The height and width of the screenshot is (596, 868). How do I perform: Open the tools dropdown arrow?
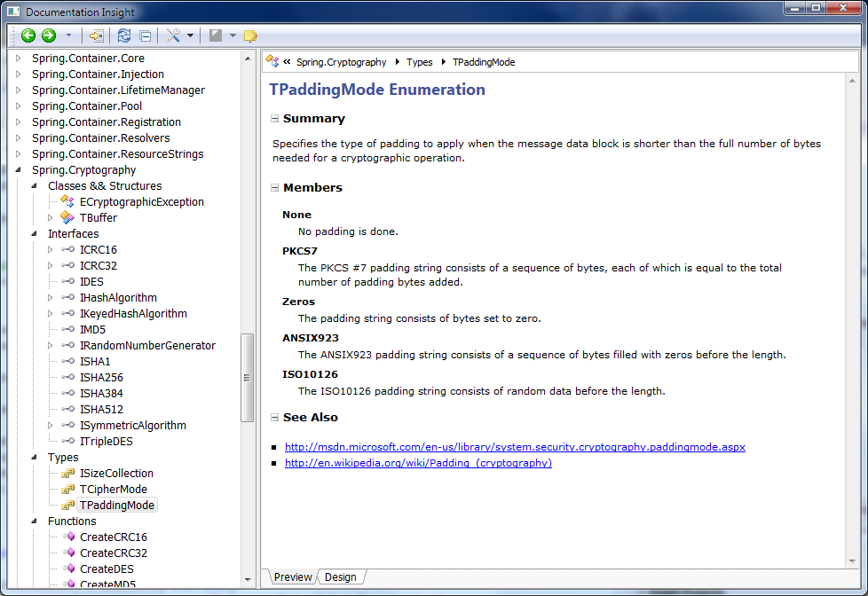(x=191, y=36)
